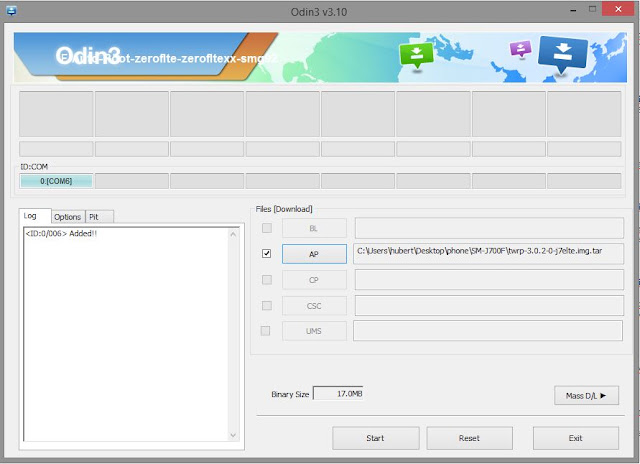The image size is (640, 464).
Task: Enable the UMS file checkbox
Action: [x=266, y=331]
